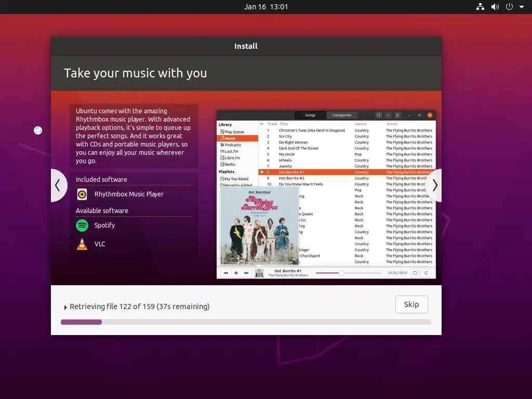Select the Categories tab in Rhythmbox screenshot
Image resolution: width=532 pixels, height=399 pixels.
[342, 115]
